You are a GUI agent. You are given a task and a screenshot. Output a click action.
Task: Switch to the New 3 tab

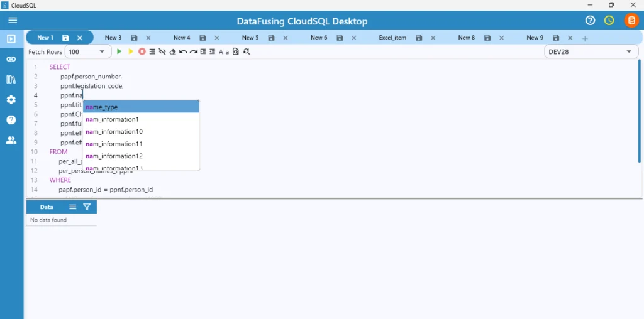point(113,38)
